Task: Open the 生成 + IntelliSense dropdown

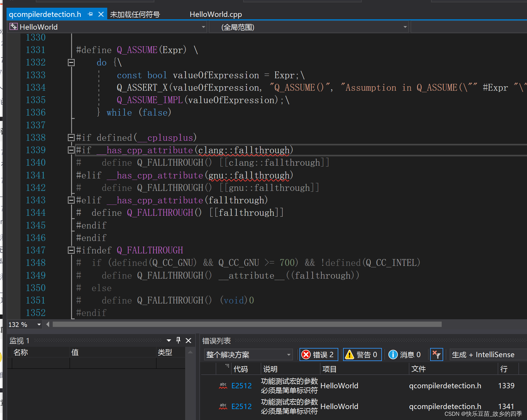Action: point(488,354)
